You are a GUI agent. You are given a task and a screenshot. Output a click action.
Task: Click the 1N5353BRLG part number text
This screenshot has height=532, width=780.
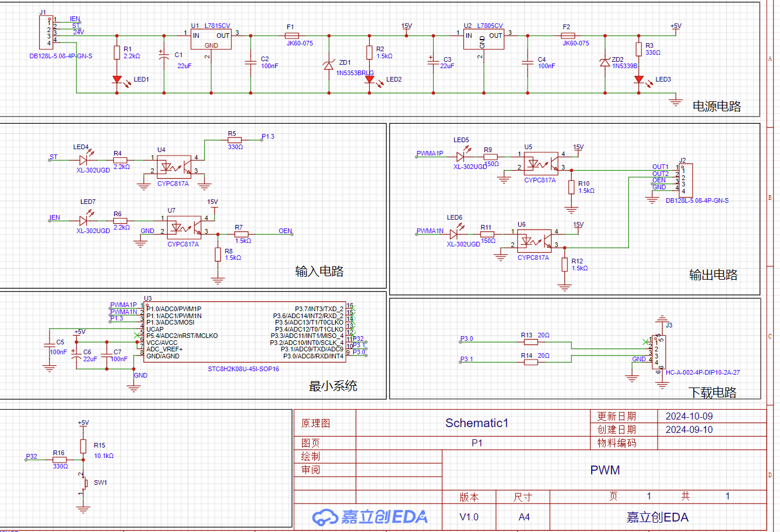[x=355, y=73]
